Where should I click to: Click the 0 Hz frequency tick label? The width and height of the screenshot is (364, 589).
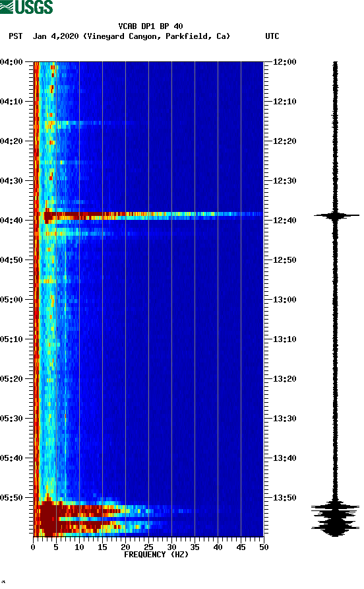click(x=33, y=547)
